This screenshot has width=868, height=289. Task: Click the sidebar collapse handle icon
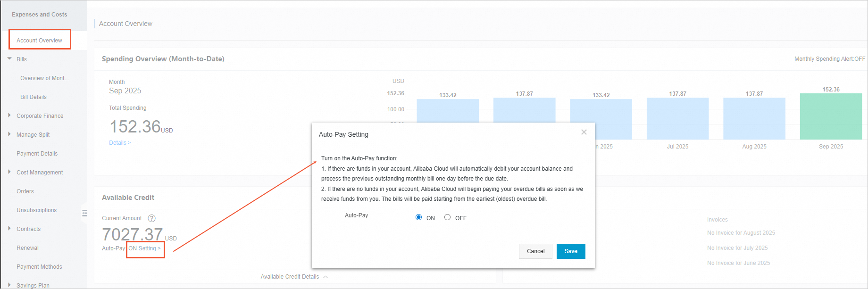tap(85, 213)
